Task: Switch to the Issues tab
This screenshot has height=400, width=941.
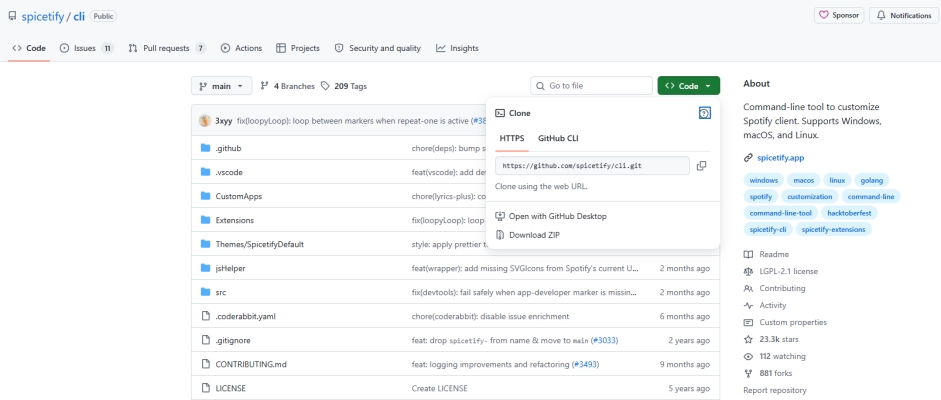Action: 86,48
